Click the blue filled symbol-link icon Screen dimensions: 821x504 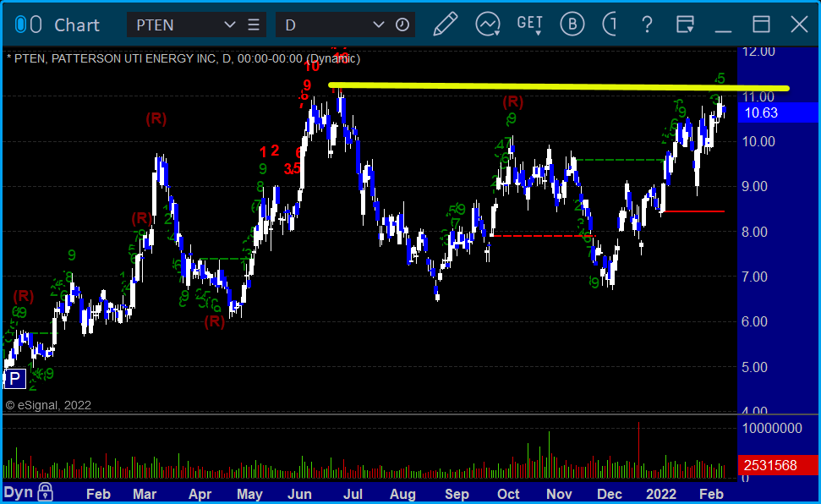pos(20,24)
